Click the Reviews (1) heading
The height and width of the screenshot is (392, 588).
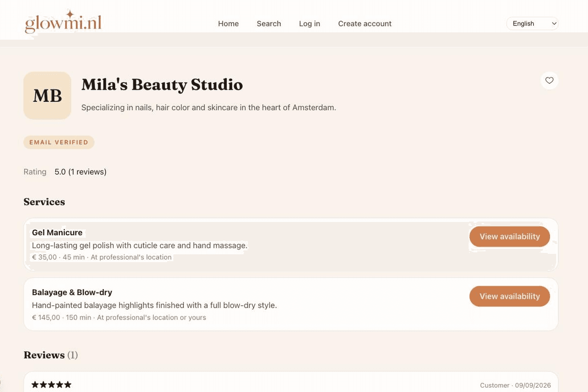click(50, 355)
